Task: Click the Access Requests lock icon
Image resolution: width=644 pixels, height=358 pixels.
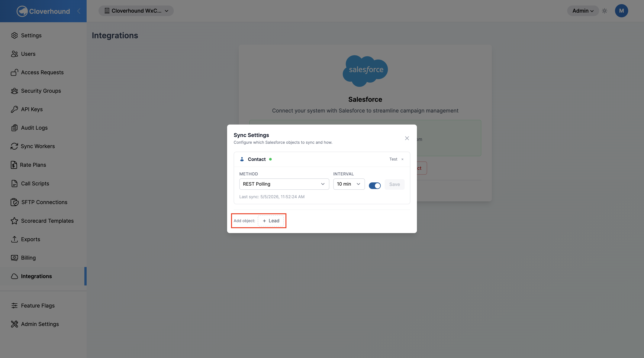Action: click(x=14, y=72)
